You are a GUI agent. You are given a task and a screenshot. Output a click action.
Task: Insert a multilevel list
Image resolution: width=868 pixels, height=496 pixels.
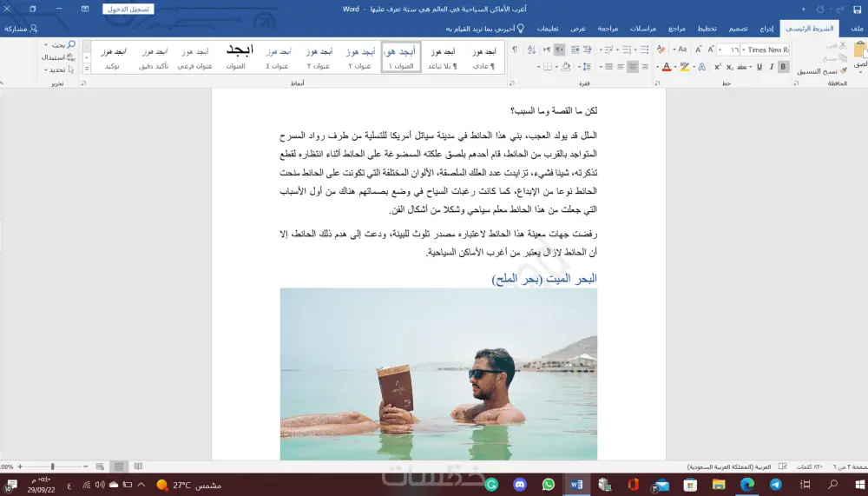point(609,50)
